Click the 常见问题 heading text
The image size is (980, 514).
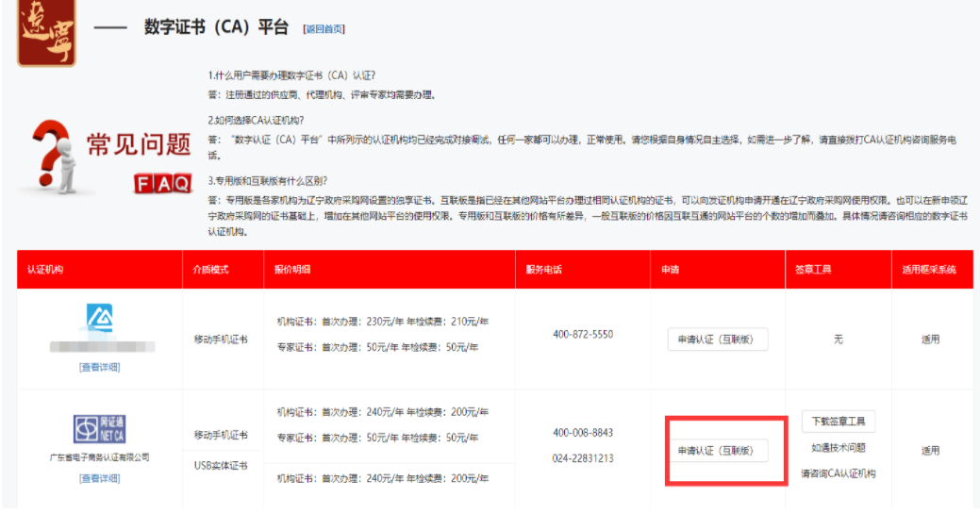139,145
